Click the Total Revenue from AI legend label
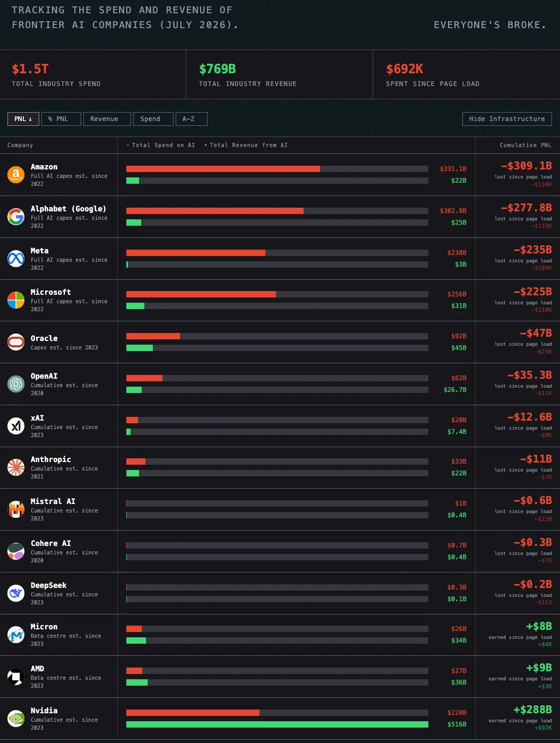The image size is (560, 743). [248, 145]
